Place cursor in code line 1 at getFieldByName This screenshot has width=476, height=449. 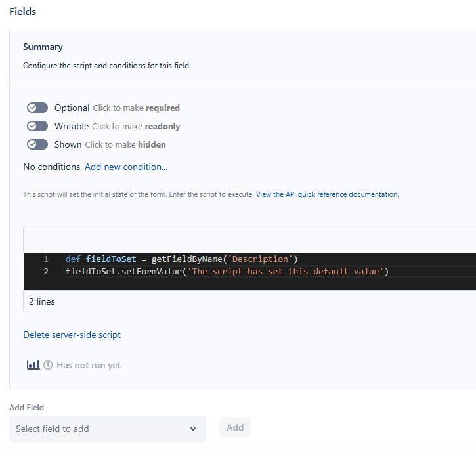click(x=187, y=259)
